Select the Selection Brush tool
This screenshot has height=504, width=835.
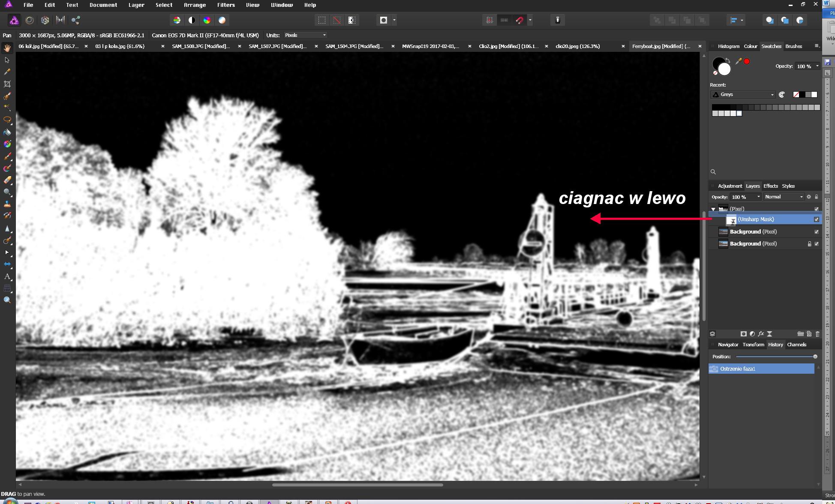coord(7,96)
